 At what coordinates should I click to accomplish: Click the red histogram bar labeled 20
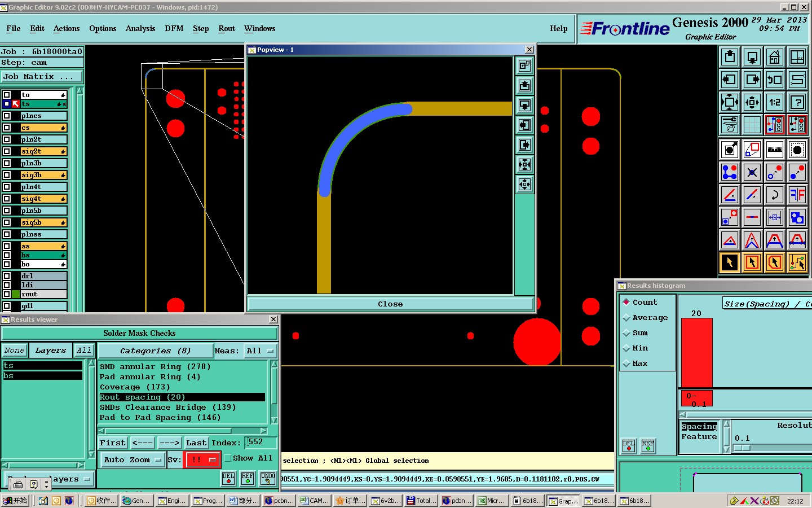696,352
